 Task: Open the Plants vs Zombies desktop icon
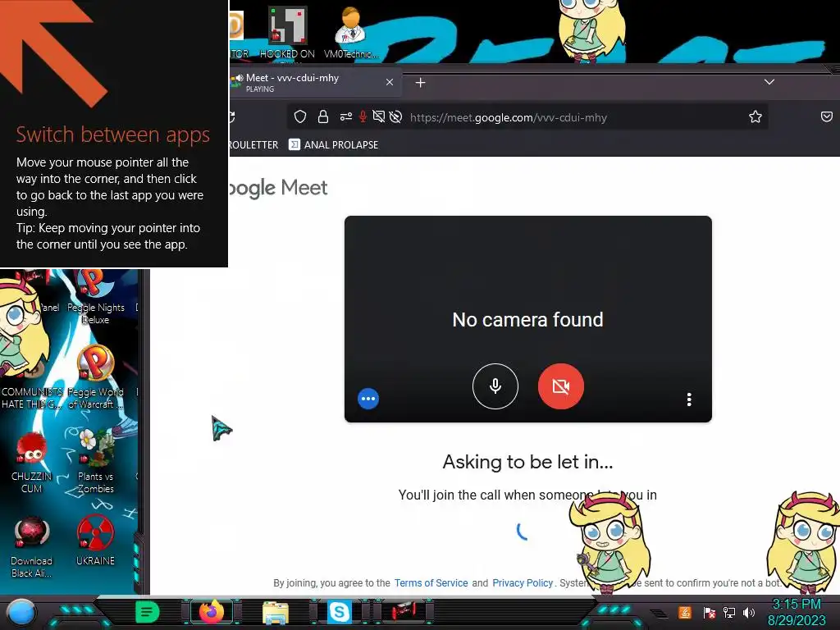coord(95,461)
